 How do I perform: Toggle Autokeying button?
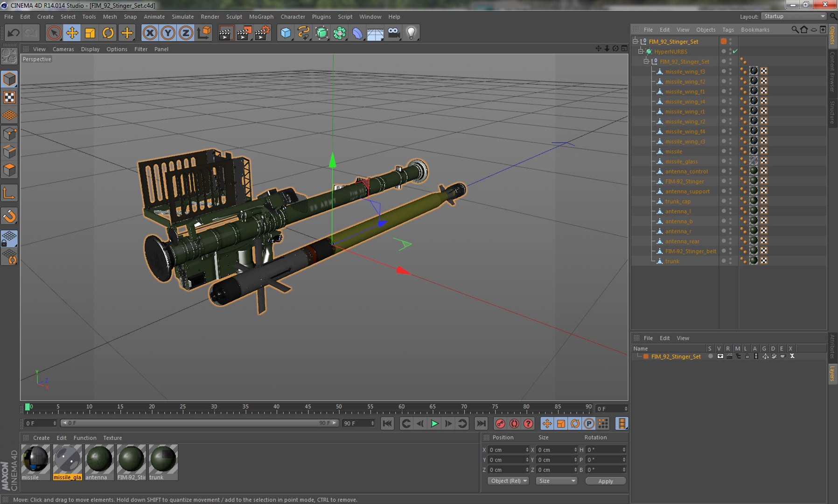point(514,423)
